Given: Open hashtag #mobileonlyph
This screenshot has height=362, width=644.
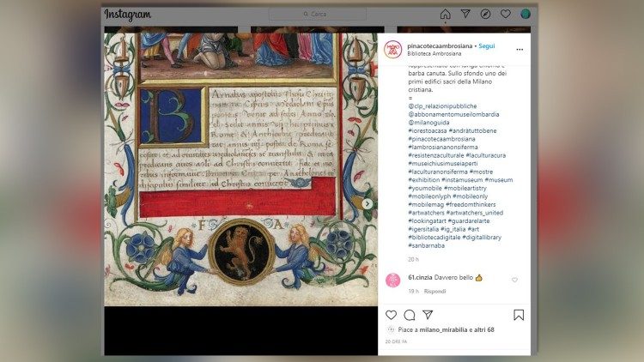Looking at the screenshot, I should point(429,196).
